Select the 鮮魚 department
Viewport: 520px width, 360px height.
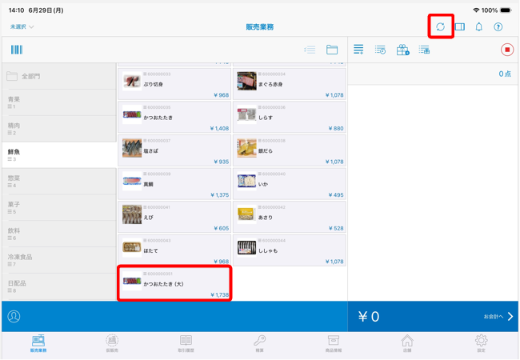[59, 155]
